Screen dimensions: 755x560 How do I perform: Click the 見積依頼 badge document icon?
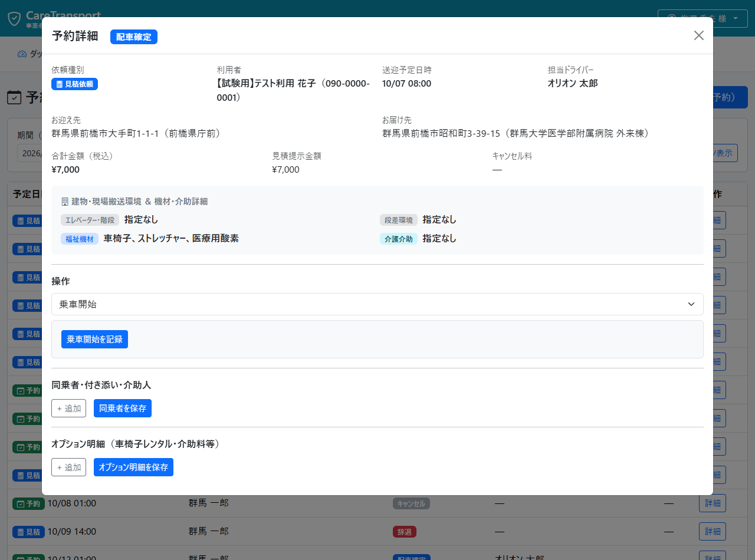click(x=59, y=84)
